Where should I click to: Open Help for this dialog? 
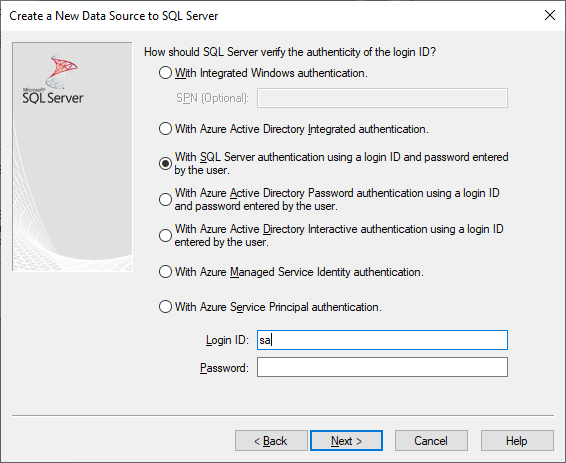[517, 441]
